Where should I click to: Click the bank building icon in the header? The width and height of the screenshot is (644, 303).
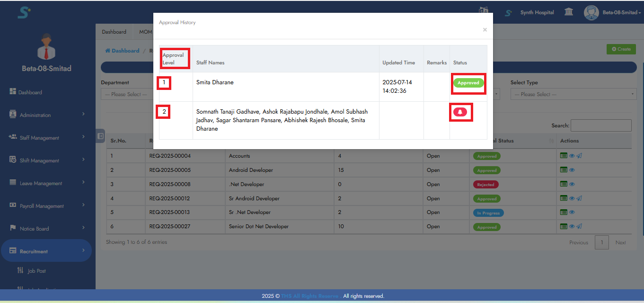click(x=569, y=12)
